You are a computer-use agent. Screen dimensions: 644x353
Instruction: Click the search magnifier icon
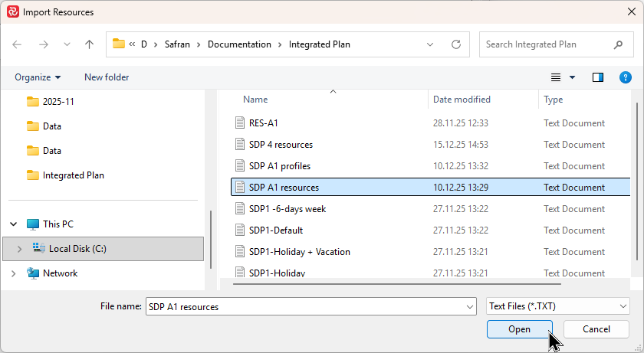[x=618, y=44]
